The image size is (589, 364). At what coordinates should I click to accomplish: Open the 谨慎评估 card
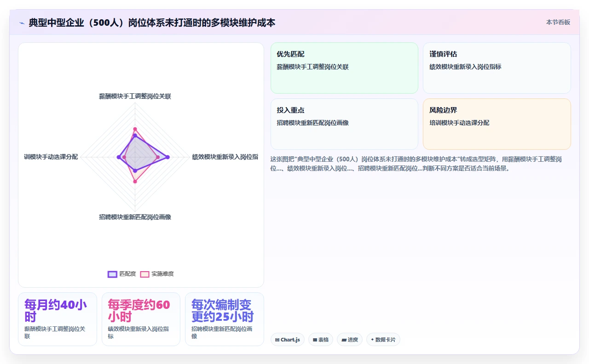coord(497,68)
